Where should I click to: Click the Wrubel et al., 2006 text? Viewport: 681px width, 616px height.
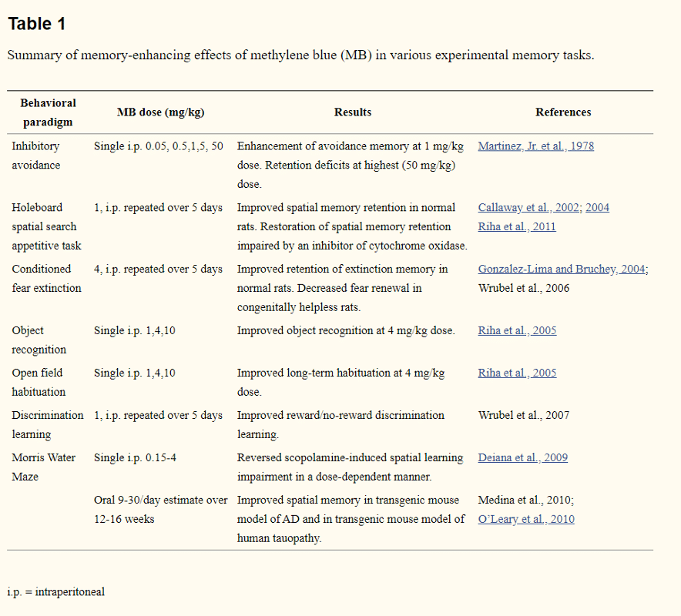(x=524, y=289)
